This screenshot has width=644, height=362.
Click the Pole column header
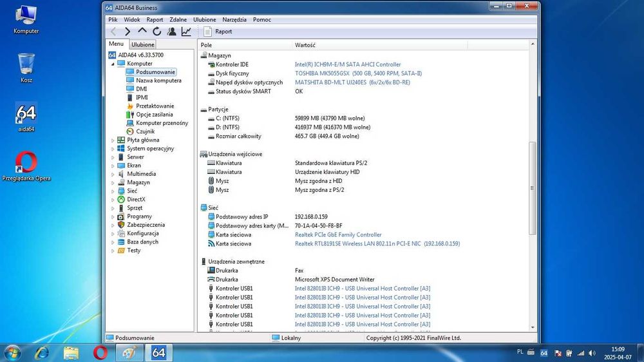[245, 45]
